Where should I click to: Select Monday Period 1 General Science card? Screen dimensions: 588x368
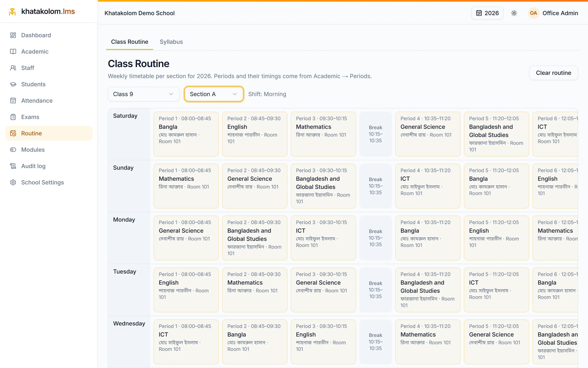[186, 238]
